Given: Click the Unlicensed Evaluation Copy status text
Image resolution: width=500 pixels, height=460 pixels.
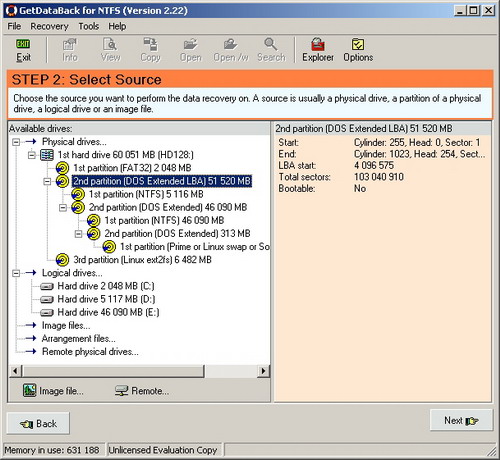Looking at the screenshot, I should click(163, 450).
